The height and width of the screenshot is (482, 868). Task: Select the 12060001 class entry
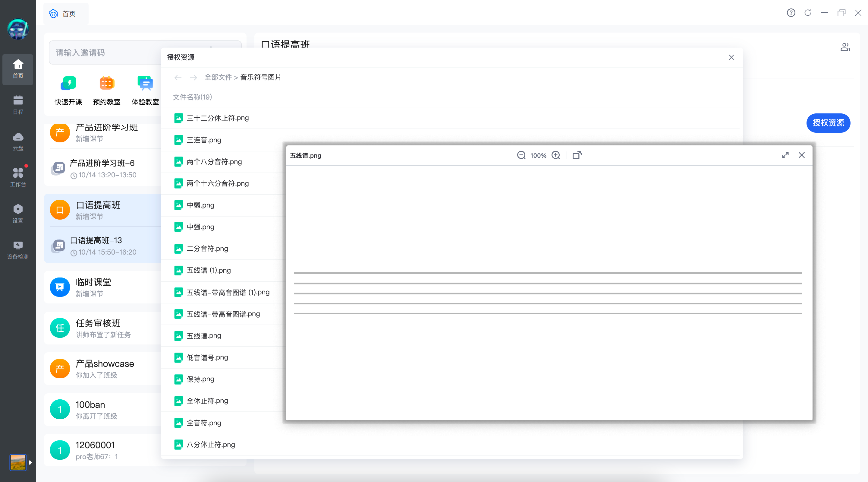[x=103, y=450]
